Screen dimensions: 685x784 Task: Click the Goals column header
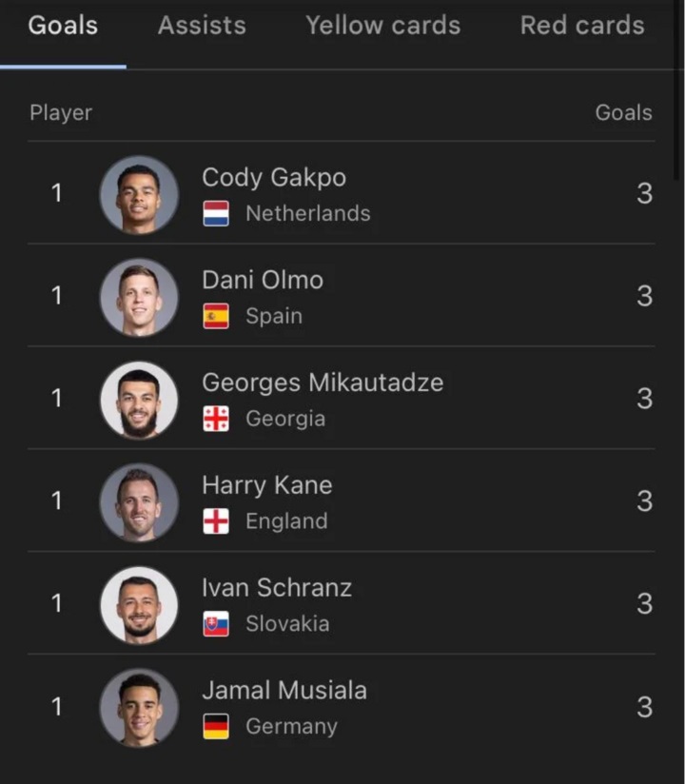[x=623, y=112]
